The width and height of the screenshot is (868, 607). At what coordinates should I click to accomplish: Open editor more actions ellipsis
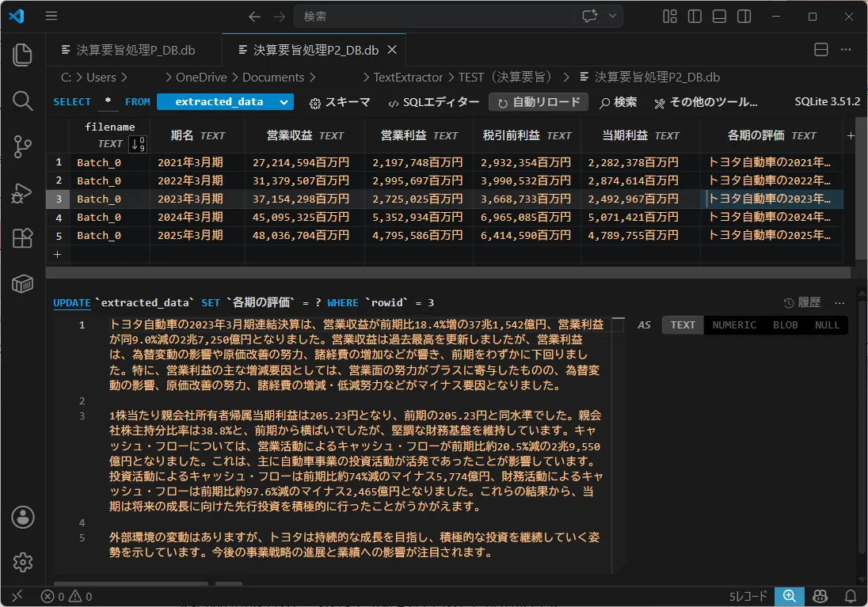tap(845, 50)
